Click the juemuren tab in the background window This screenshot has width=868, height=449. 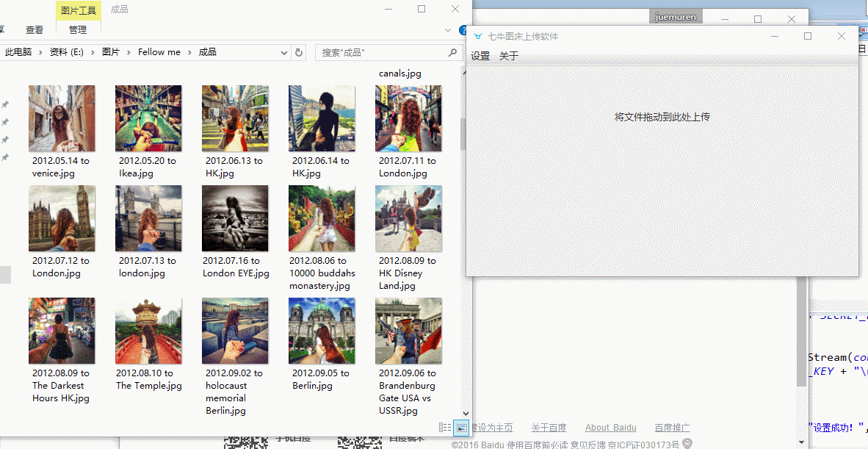point(676,17)
